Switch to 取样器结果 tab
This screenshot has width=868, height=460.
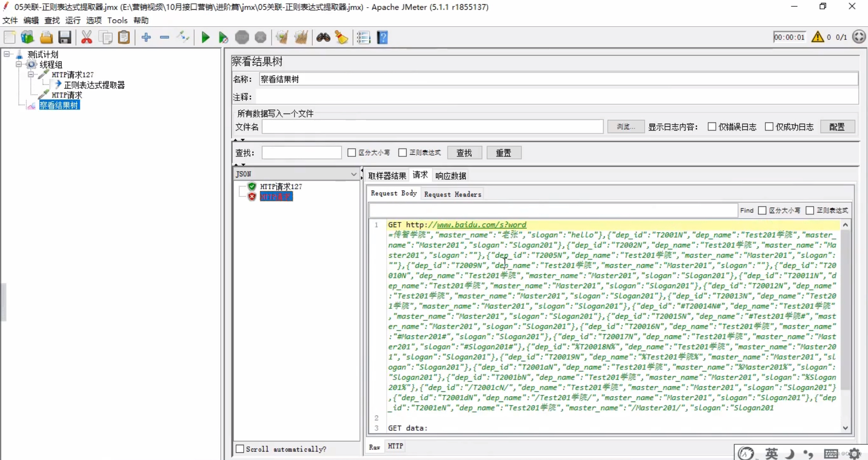pos(387,176)
